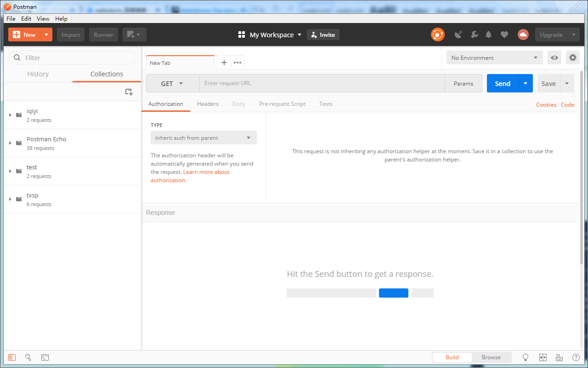Screen dimensions: 588x368
Task: Open the Runner
Action: [x=103, y=34]
